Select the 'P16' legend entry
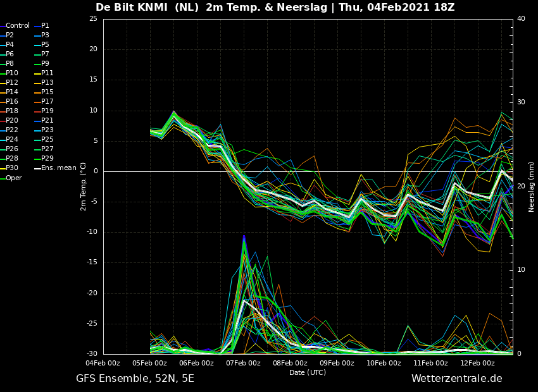 pos(9,101)
